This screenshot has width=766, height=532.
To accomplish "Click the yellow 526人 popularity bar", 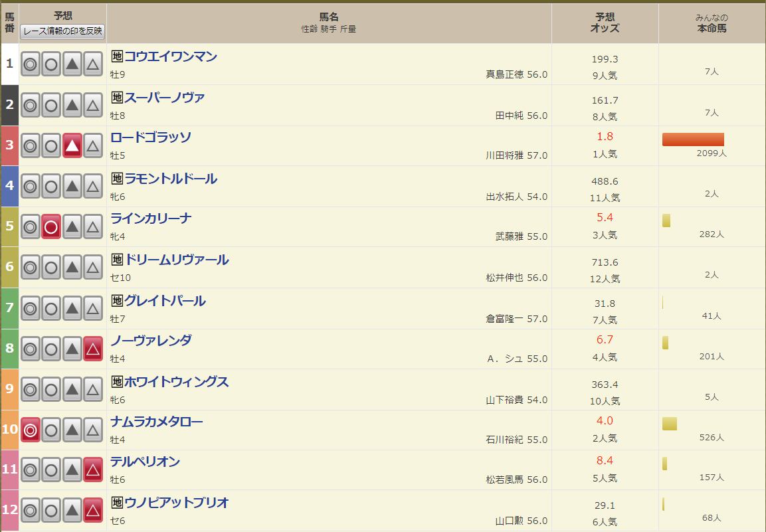I will [x=669, y=424].
